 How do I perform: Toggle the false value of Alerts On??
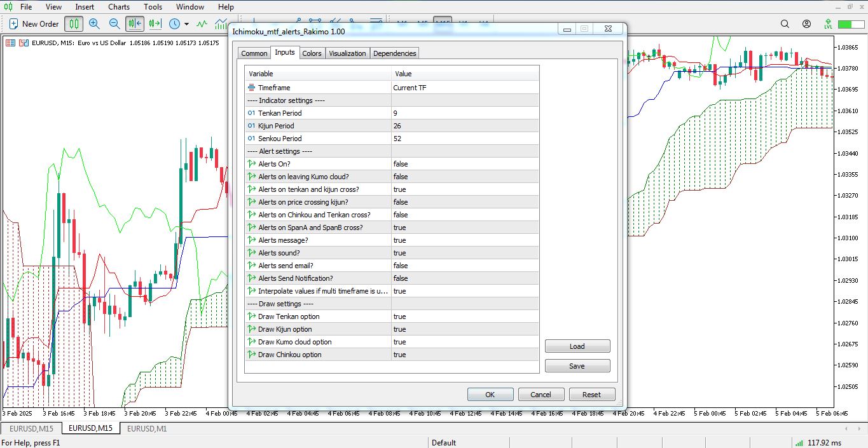pos(465,164)
